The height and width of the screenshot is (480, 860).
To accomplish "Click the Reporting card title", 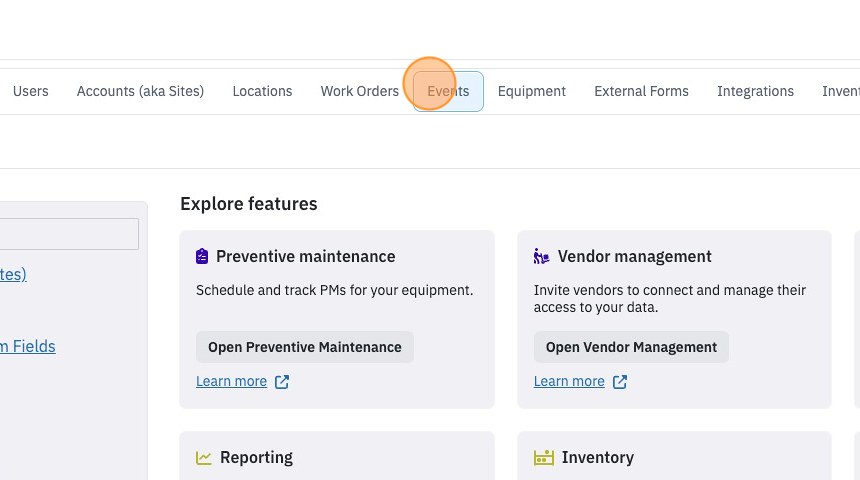I will click(x=256, y=458).
